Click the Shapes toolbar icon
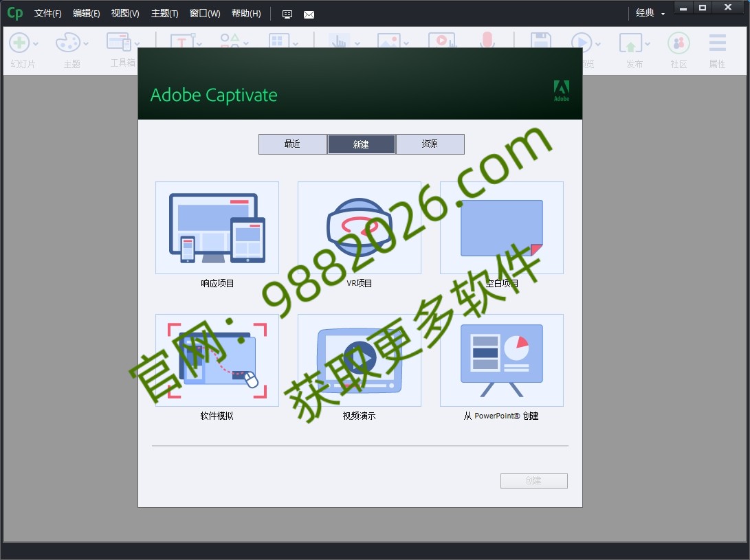This screenshot has width=750, height=560. tap(230, 40)
